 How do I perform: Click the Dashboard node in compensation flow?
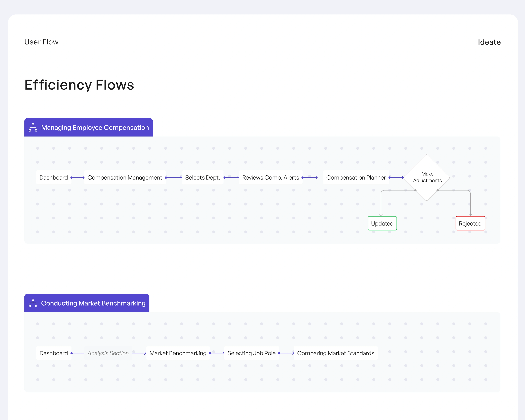pos(54,177)
